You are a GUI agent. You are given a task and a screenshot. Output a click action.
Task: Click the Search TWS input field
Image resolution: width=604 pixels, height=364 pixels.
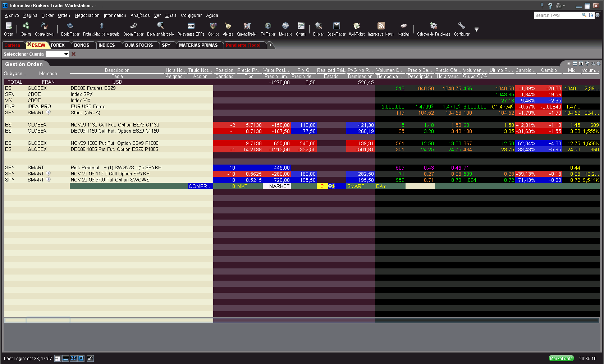click(x=557, y=15)
